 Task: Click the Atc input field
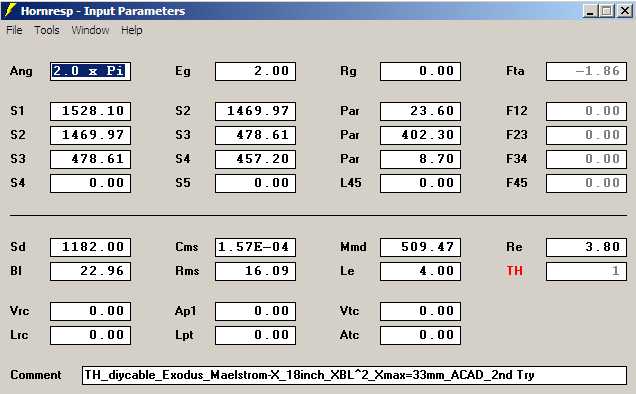tap(420, 335)
